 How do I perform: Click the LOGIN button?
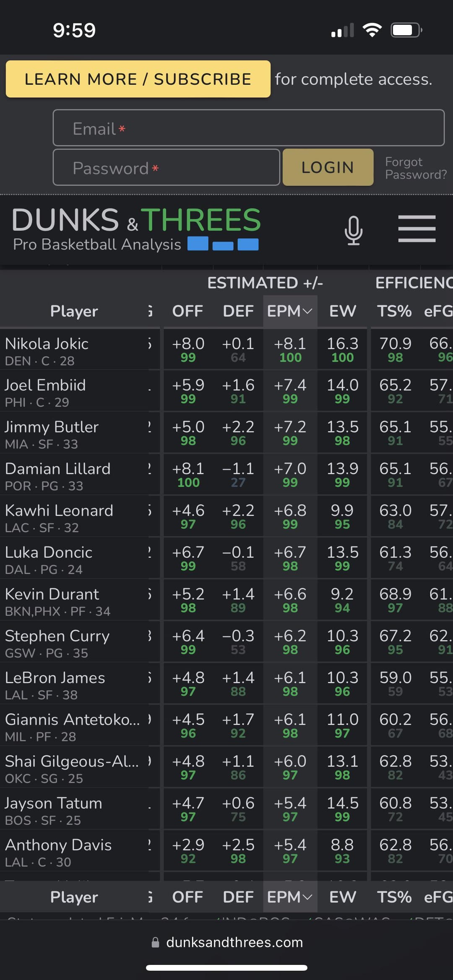tap(328, 167)
